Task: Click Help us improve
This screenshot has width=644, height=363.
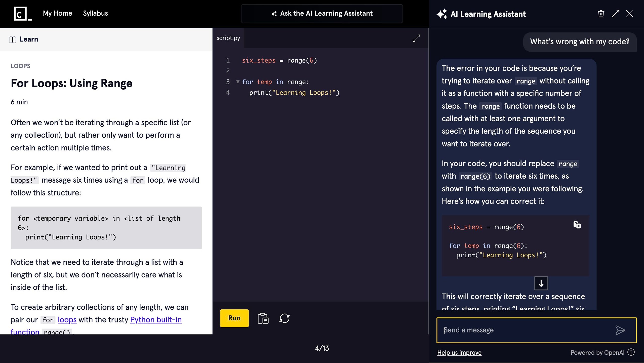Action: tap(459, 352)
